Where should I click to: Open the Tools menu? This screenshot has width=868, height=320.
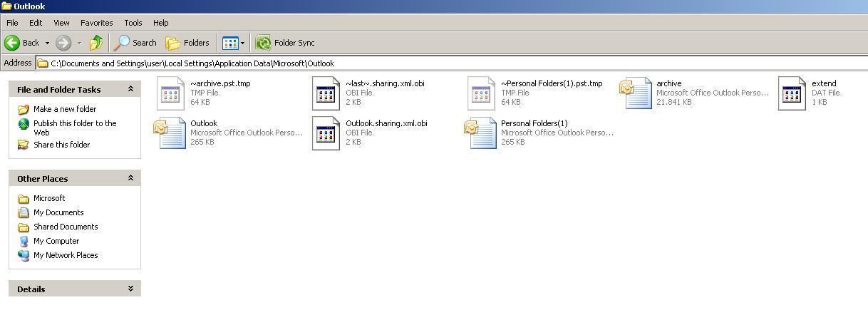click(133, 23)
